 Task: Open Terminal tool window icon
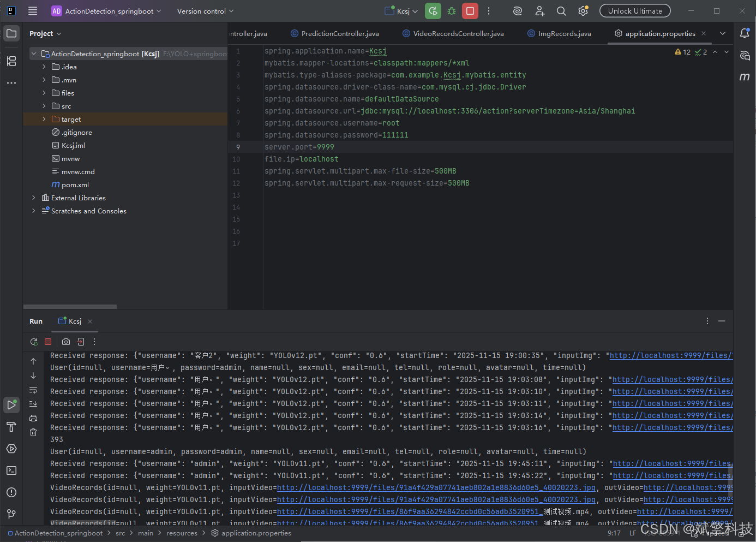pyautogui.click(x=11, y=470)
